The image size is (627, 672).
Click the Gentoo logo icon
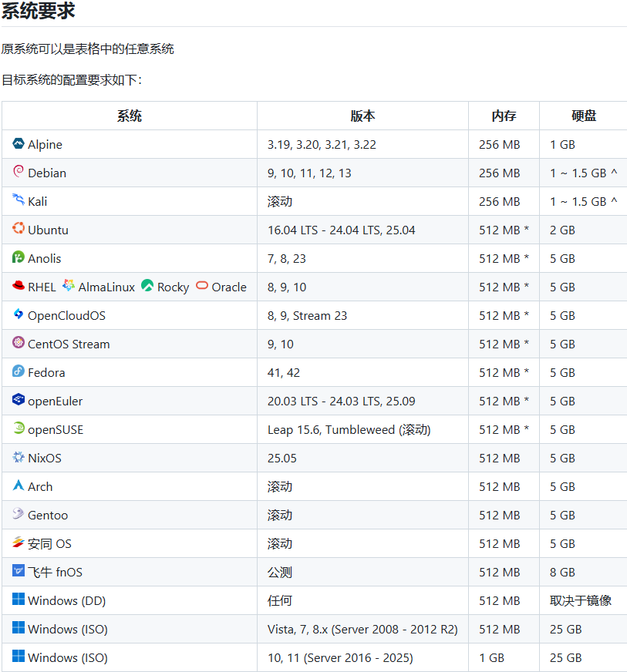pyautogui.click(x=19, y=514)
